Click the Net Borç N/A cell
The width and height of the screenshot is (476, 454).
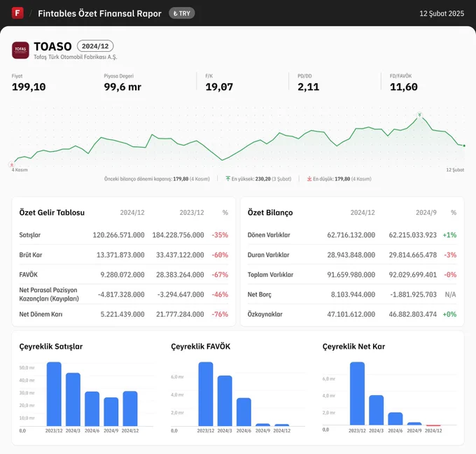click(x=451, y=295)
